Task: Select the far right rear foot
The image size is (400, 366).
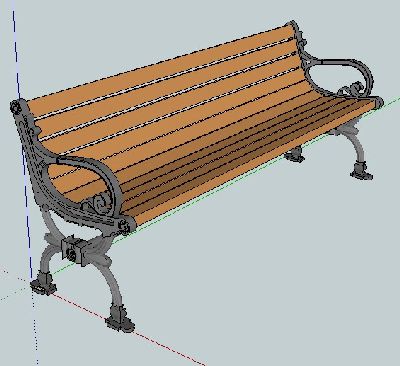Action: coord(295,155)
